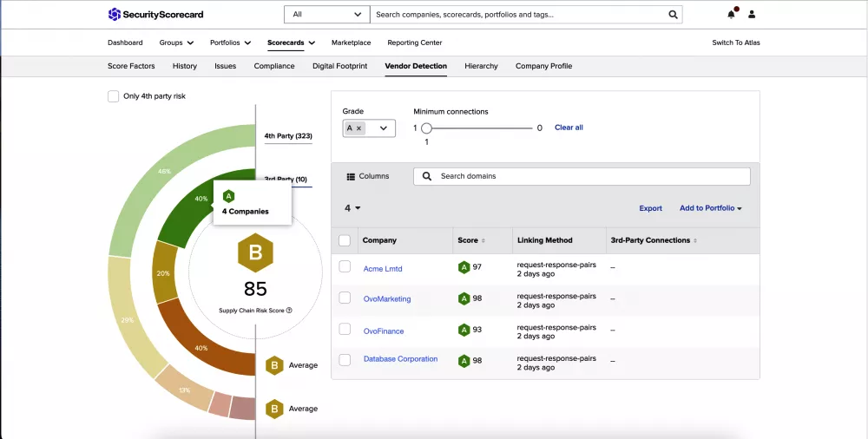Viewport: 868px width, 439px height.
Task: Click the Minimum connections slider handle
Action: [426, 128]
